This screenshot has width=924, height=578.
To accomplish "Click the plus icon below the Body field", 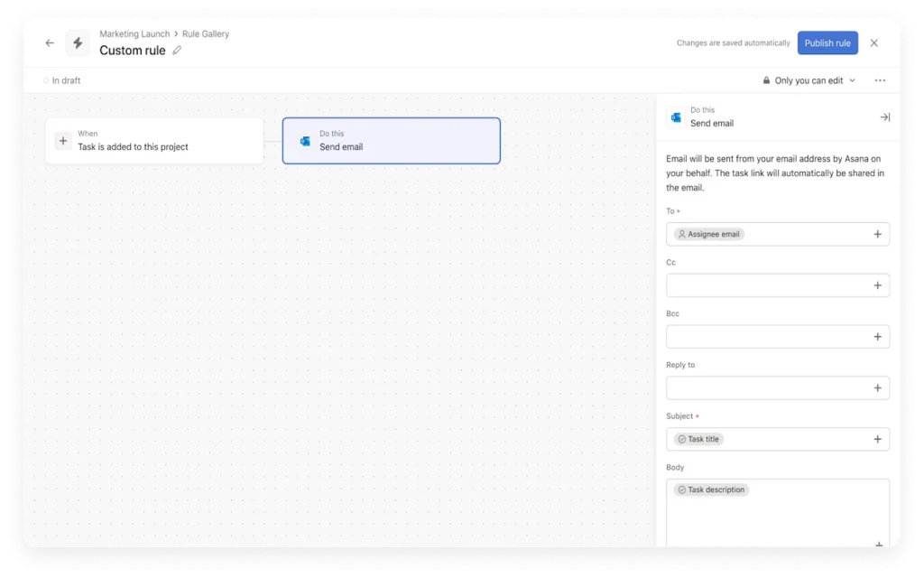I will (876, 545).
